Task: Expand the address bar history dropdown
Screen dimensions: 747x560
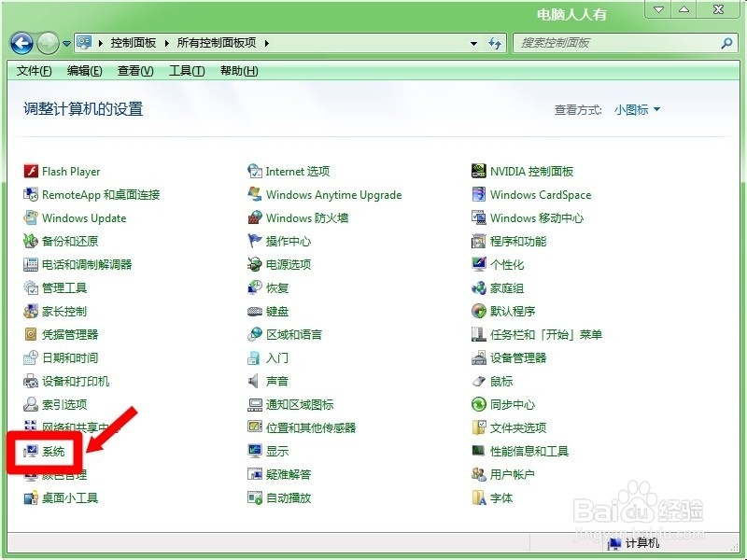Action: coord(473,43)
